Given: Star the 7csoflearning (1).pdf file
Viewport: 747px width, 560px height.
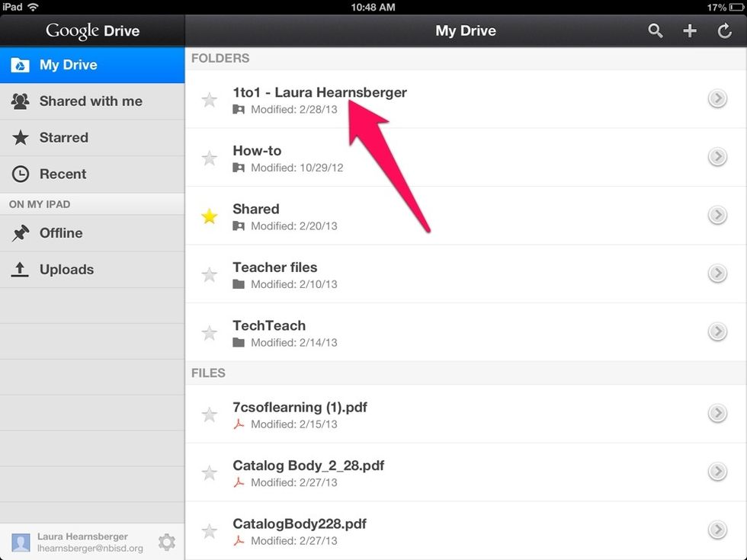Looking at the screenshot, I should [209, 415].
